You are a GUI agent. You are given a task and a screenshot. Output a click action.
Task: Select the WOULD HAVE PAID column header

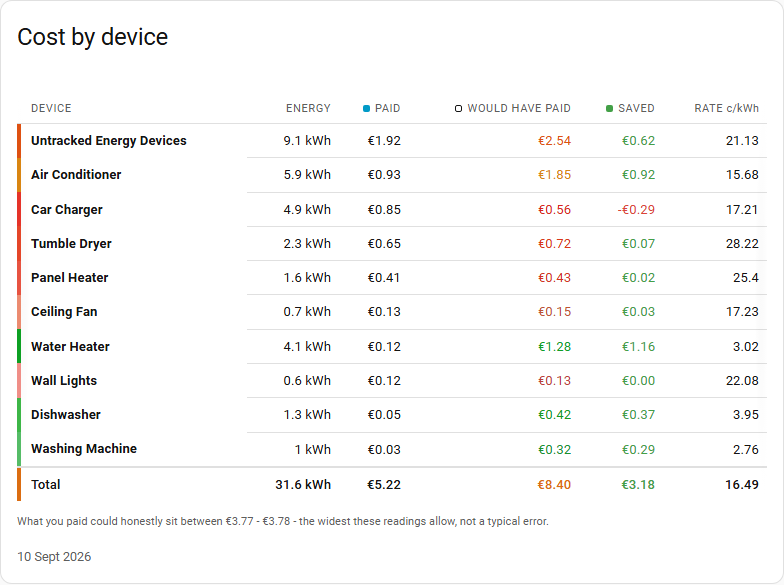(x=519, y=108)
